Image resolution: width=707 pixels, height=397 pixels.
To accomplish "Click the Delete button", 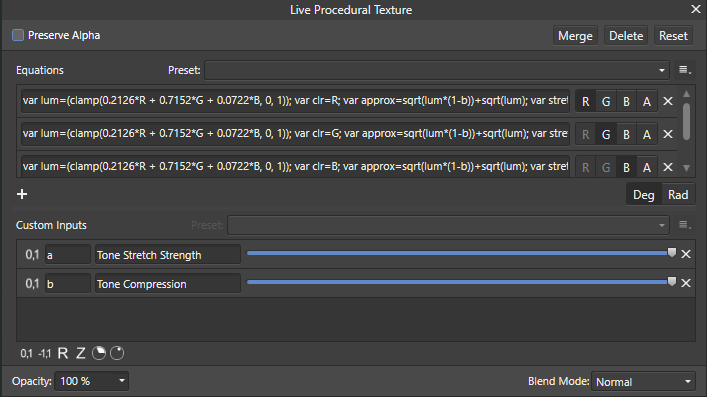I will pos(626,36).
